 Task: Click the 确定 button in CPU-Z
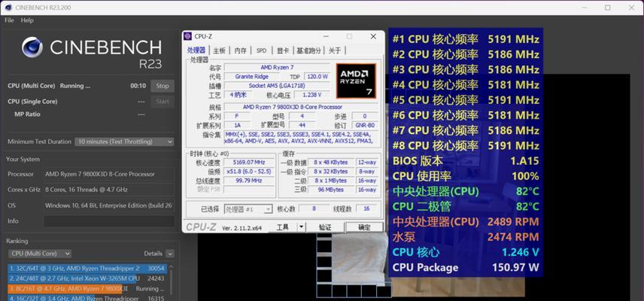point(364,227)
